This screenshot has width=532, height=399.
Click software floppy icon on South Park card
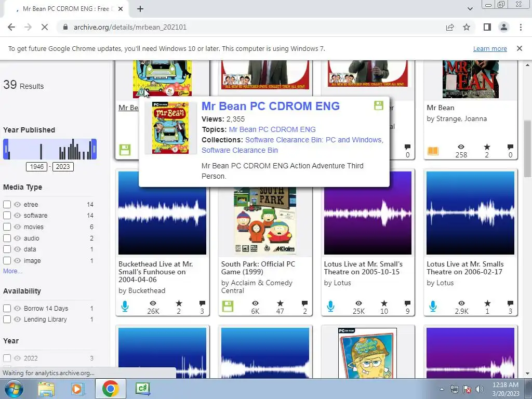(x=228, y=307)
